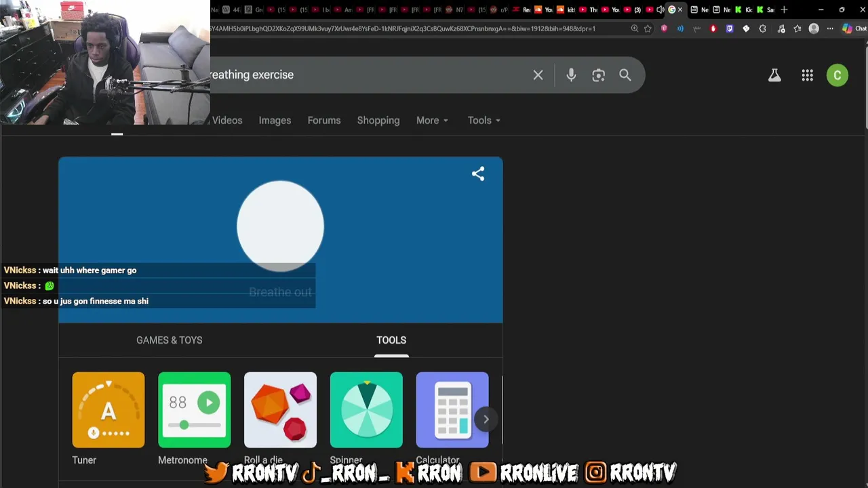868x488 pixels.
Task: Click chat message 'wait uhh where gamer go'
Action: 90,270
